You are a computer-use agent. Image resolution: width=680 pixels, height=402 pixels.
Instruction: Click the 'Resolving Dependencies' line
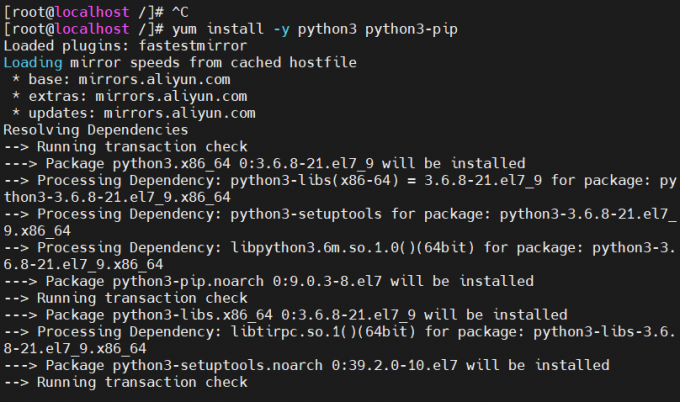[96, 130]
